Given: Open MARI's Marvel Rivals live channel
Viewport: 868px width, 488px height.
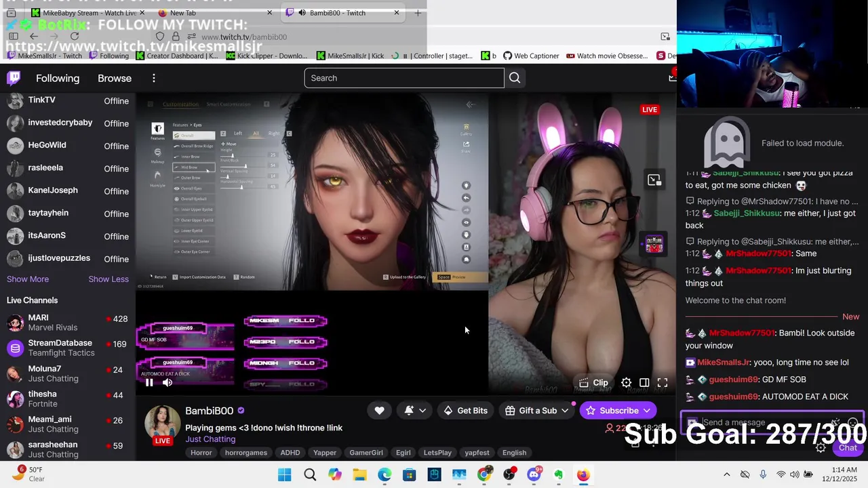Looking at the screenshot, I should (x=68, y=323).
